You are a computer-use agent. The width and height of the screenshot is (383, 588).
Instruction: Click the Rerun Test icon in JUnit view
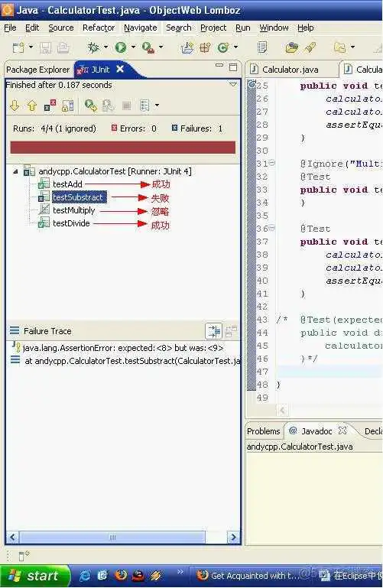pos(90,106)
